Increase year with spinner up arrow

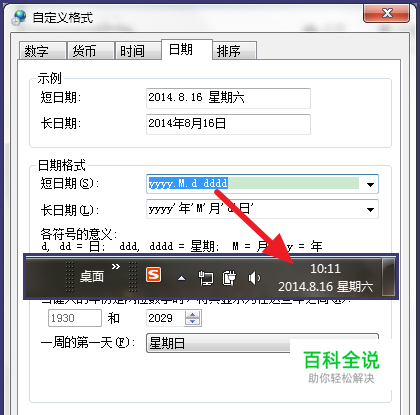[x=193, y=314]
